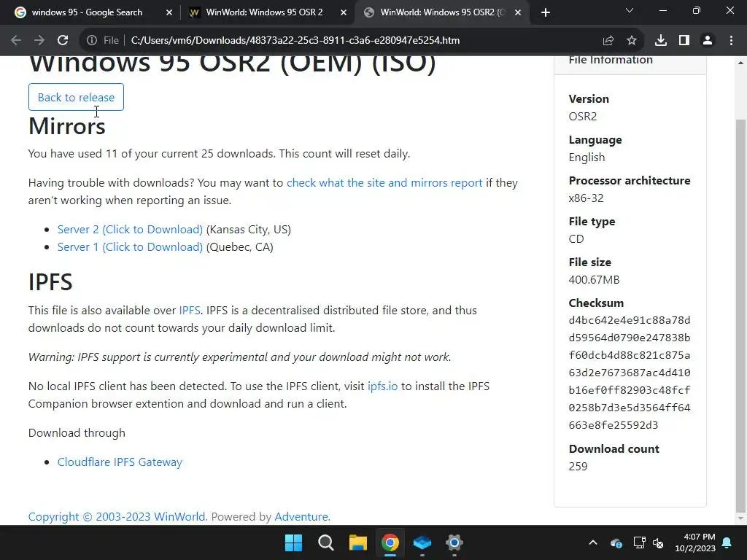Open the Settings gear on the taskbar
Screen dimensions: 747x560
tap(454, 542)
